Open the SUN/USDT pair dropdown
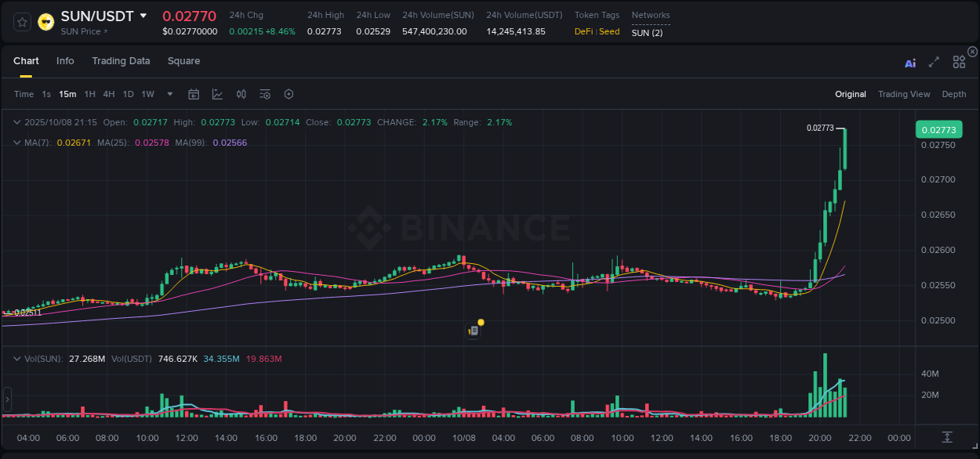 [x=143, y=15]
